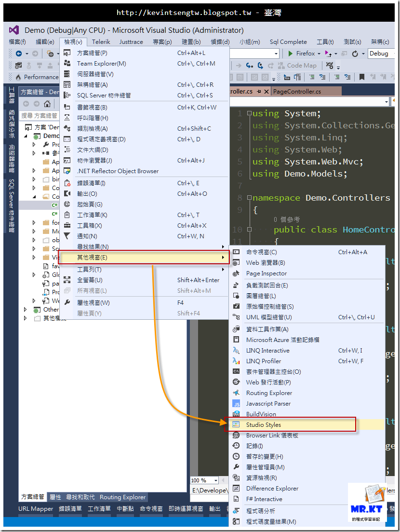Click the 全螢幕(U) full screen icon

click(67, 280)
